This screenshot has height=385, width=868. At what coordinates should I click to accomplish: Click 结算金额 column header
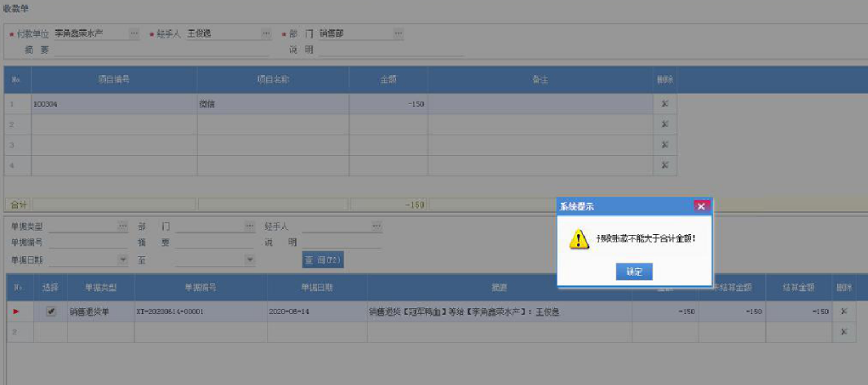coord(799,287)
